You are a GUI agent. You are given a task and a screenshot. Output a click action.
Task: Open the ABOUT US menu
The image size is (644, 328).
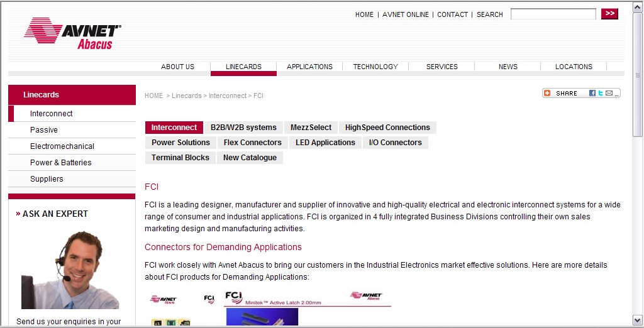point(177,67)
